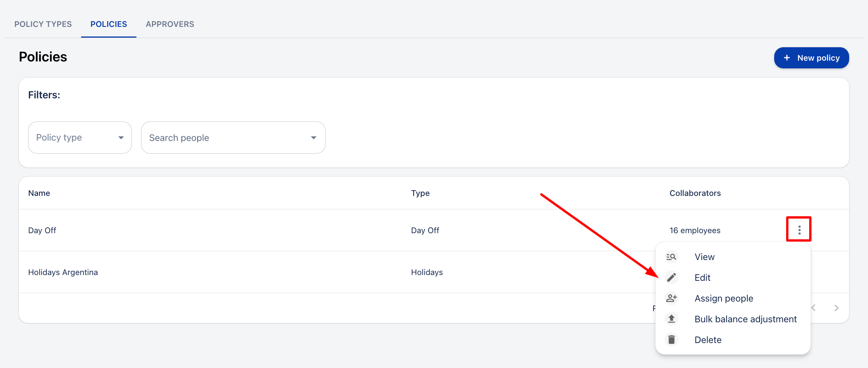Click the View magnifier icon in menu

pyautogui.click(x=671, y=257)
